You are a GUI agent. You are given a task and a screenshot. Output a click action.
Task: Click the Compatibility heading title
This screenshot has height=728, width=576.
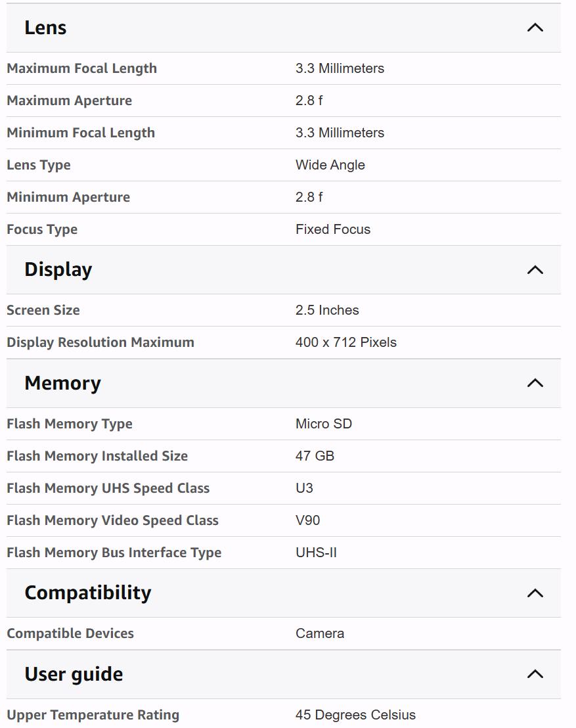pos(87,593)
